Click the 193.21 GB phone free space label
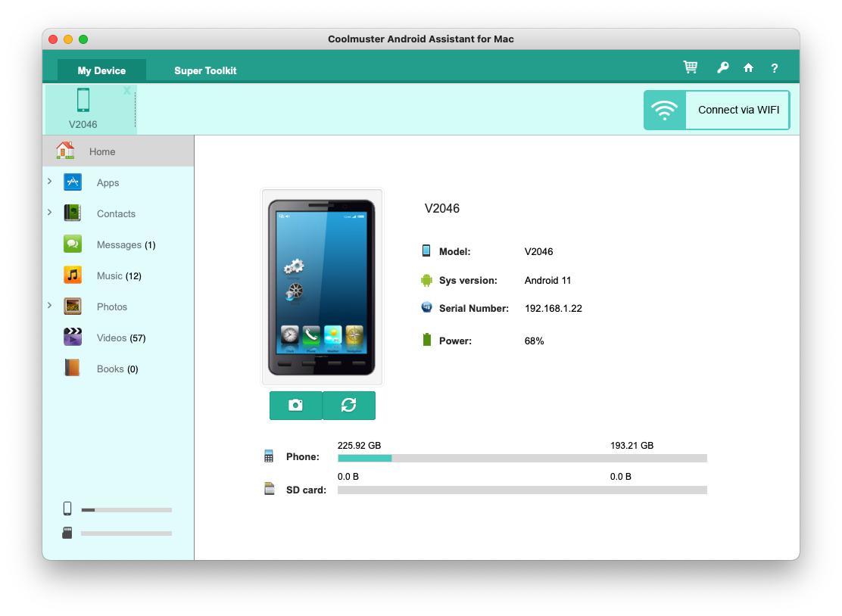 (x=631, y=446)
